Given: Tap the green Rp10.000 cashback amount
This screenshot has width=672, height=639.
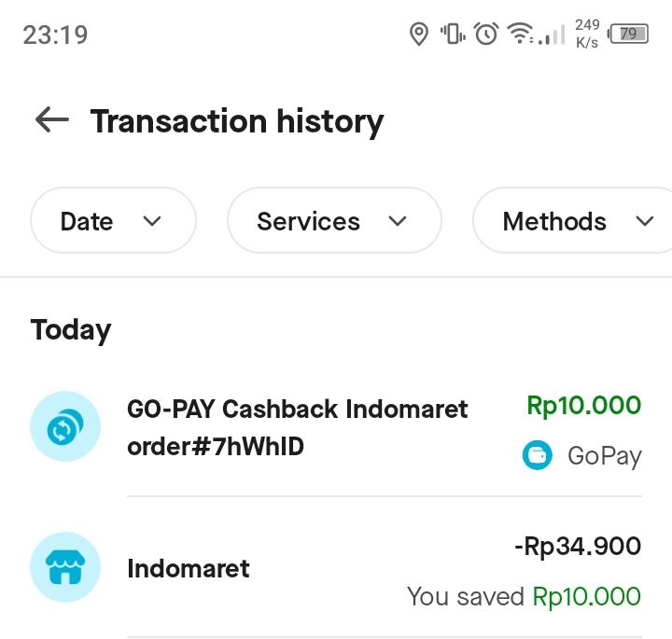Looking at the screenshot, I should click(583, 406).
